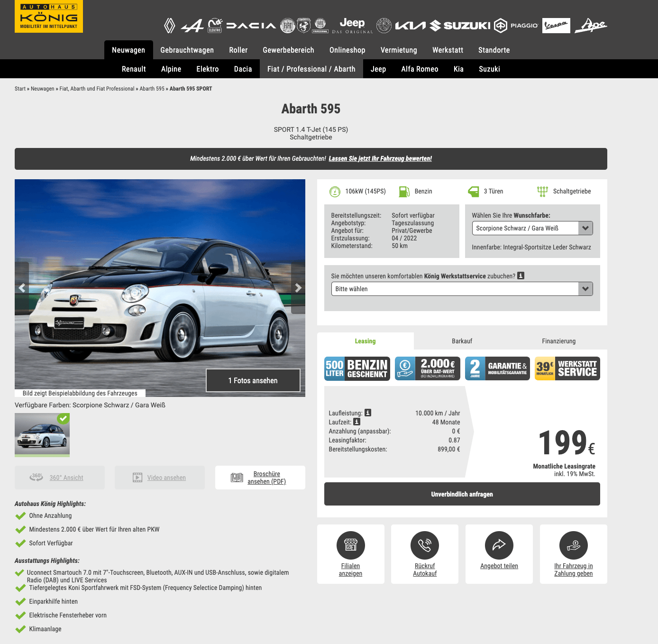The width and height of the screenshot is (658, 644).
Task: Open the Gebrauchtwagen main menu
Action: click(187, 50)
